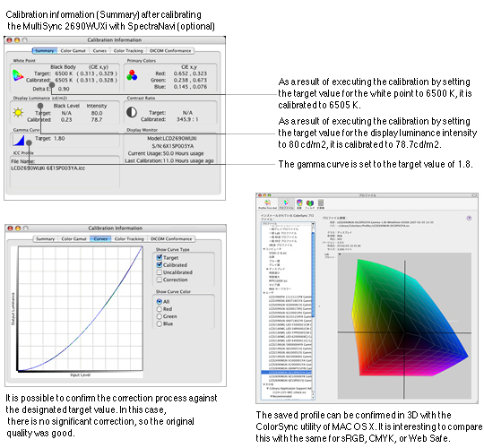Toggle the Target curve checkbox

point(160,257)
